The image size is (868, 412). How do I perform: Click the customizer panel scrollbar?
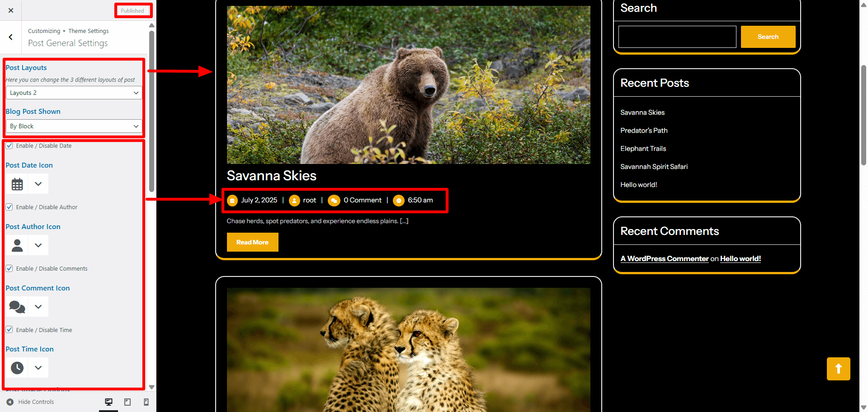click(151, 111)
